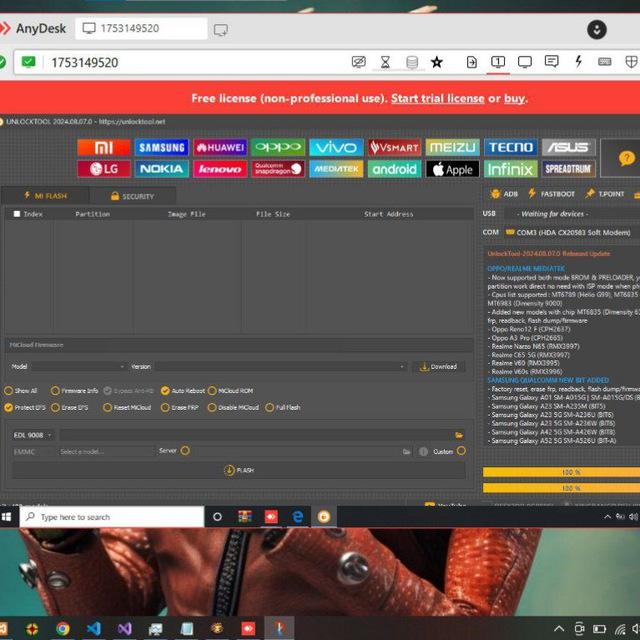Click the lower 100% progress bar
Viewport: 640px width, 640px height.
[x=562, y=488]
